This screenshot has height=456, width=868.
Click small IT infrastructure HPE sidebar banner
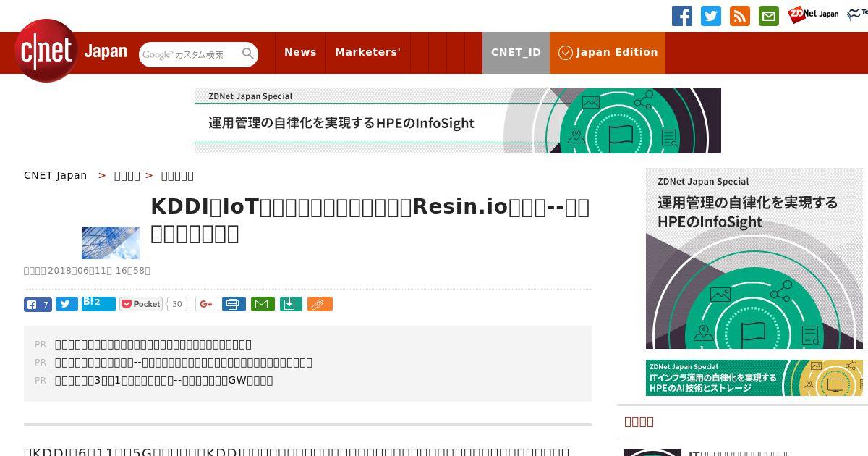(754, 378)
